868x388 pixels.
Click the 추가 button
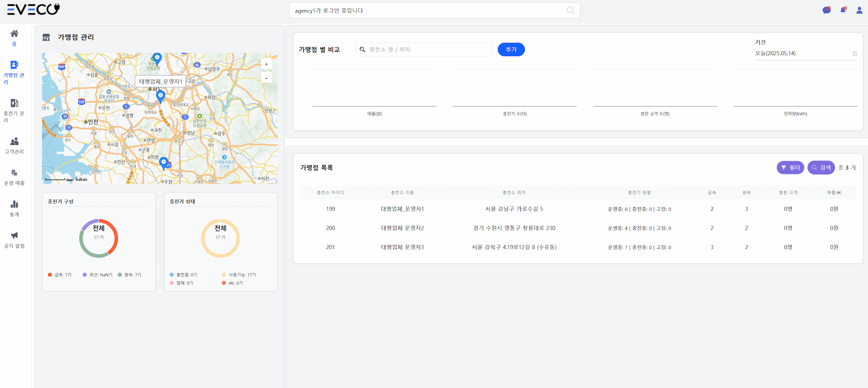point(511,49)
